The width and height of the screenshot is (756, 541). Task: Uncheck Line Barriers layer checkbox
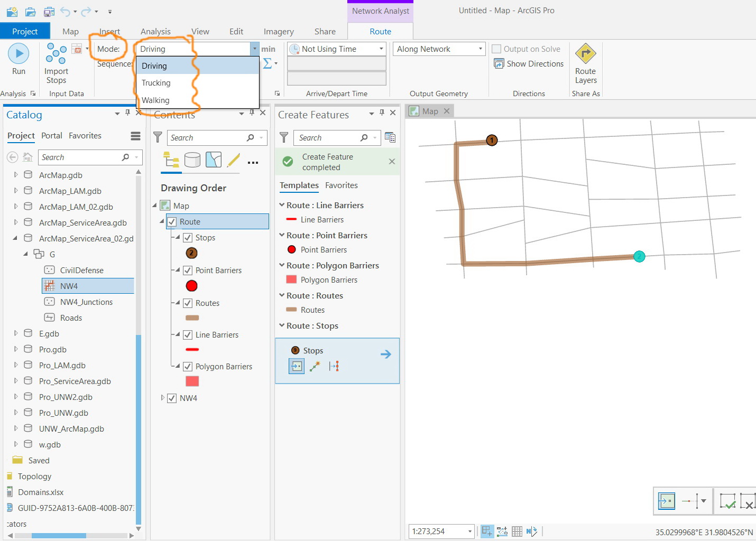click(x=188, y=335)
